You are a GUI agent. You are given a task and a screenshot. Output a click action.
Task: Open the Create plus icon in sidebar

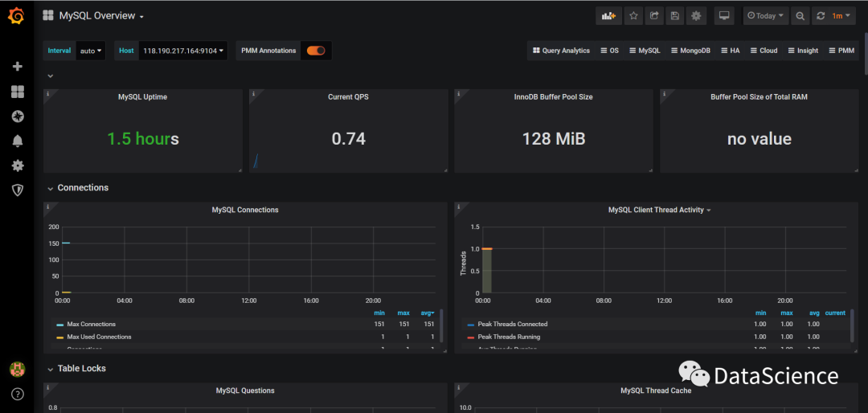(x=18, y=67)
